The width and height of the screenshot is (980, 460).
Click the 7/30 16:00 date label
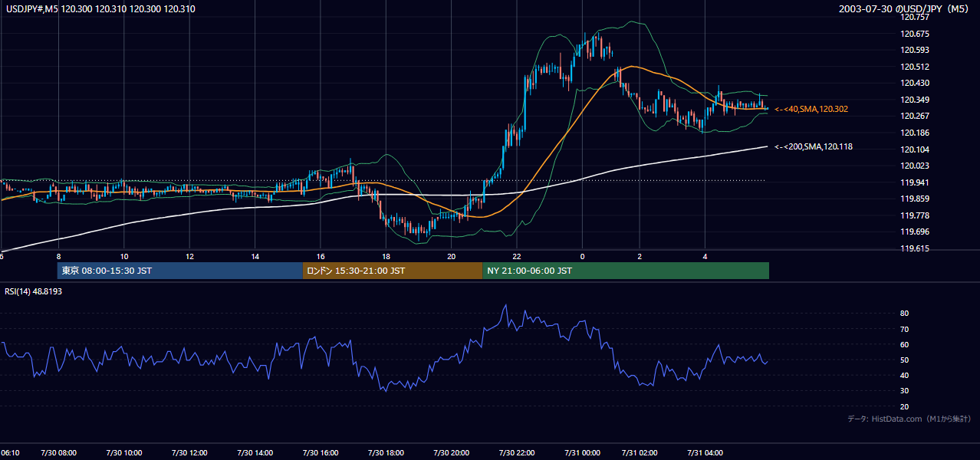pos(321,453)
